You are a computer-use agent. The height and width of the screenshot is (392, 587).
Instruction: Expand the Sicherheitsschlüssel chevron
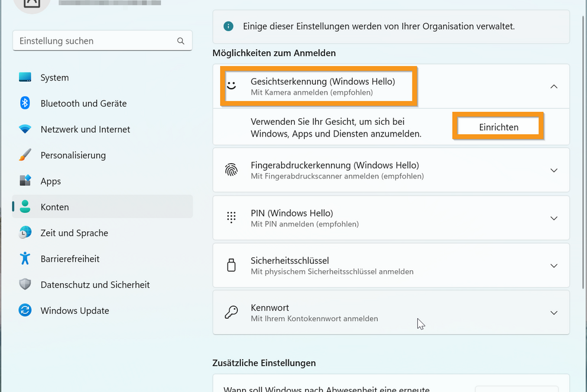[x=554, y=266]
